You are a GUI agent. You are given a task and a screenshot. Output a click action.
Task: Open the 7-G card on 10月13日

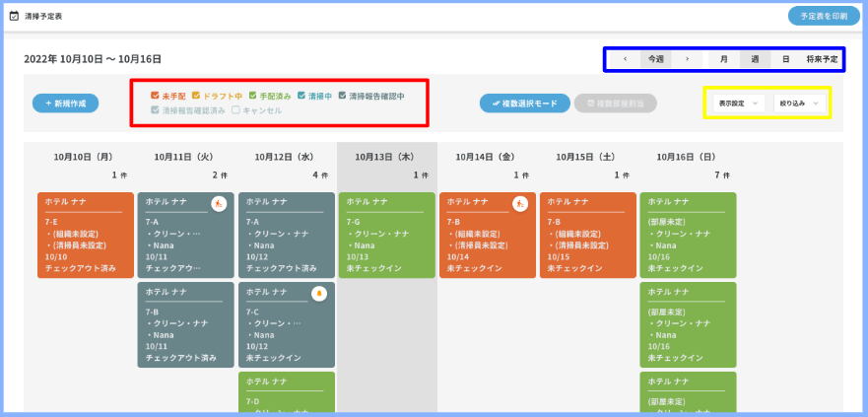pyautogui.click(x=386, y=235)
